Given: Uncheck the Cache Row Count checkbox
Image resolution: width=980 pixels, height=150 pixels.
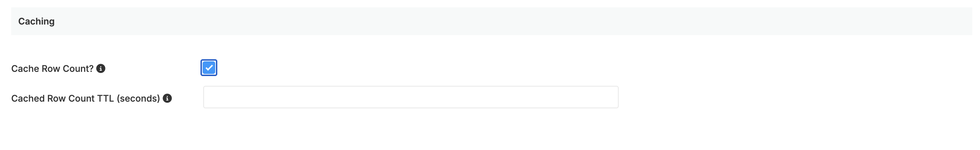Looking at the screenshot, I should pos(209,68).
